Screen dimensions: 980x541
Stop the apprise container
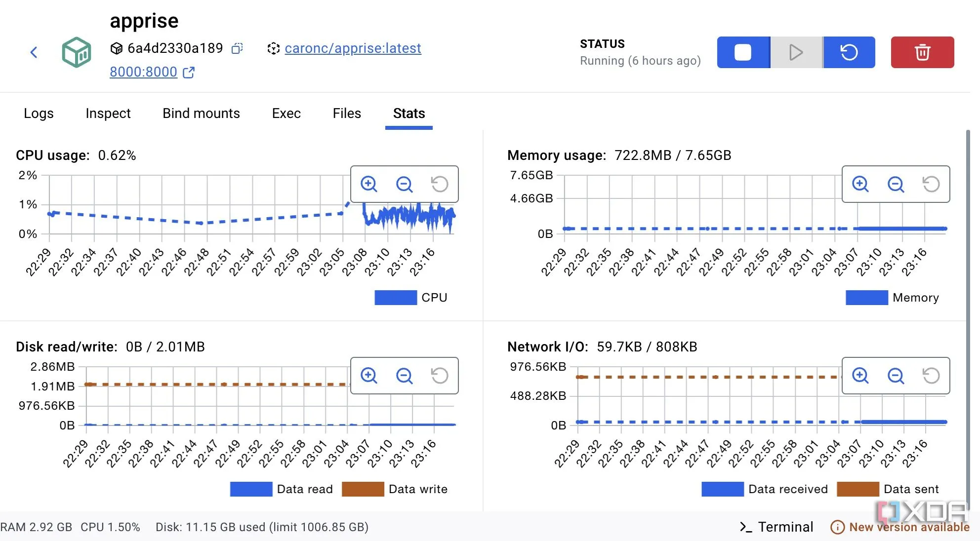tap(743, 52)
